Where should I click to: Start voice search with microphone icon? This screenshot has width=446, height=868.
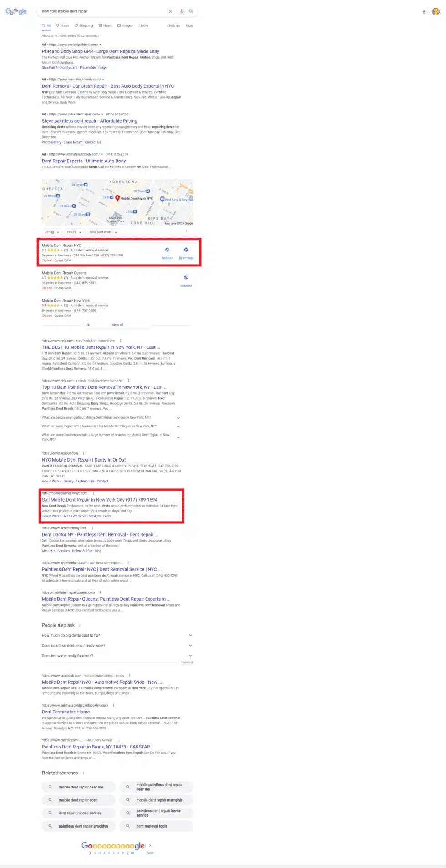[182, 11]
